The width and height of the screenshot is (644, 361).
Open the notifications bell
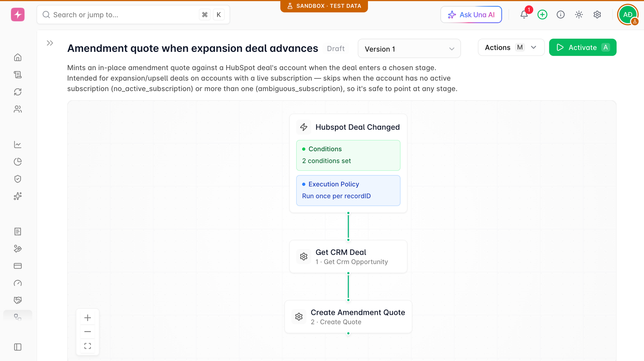tap(524, 15)
